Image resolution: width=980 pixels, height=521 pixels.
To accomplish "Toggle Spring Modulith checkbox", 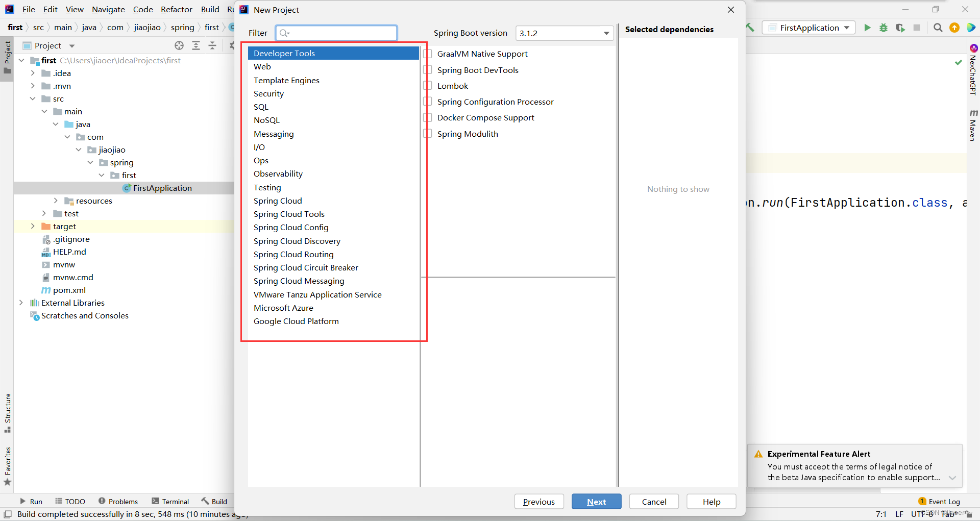I will coord(428,134).
